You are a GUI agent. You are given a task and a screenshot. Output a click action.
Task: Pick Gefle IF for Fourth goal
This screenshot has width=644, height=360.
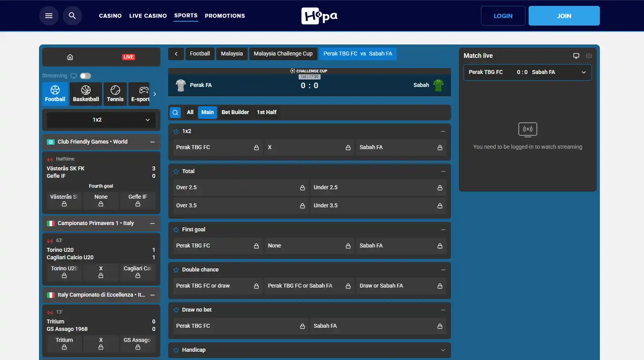point(138,200)
